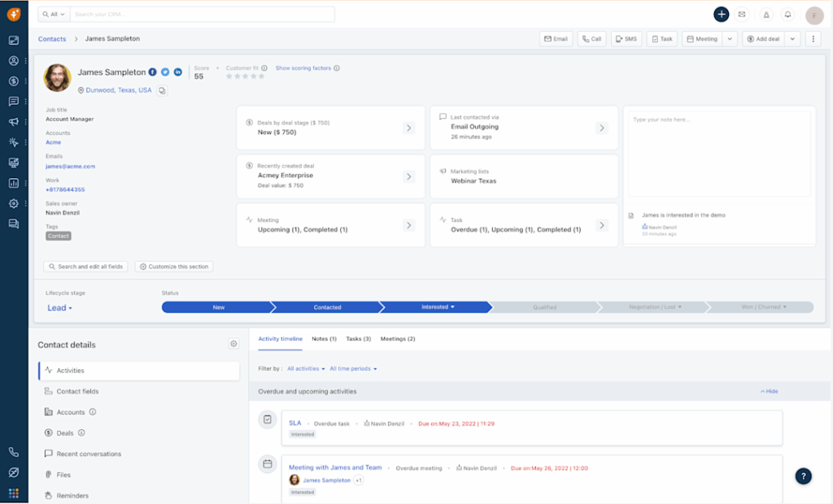Open the user profile avatar menu
This screenshot has width=833, height=504.
[x=814, y=15]
